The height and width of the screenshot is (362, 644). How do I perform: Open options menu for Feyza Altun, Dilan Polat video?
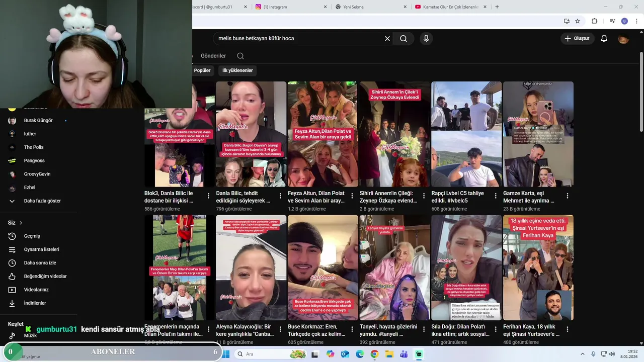point(352,196)
